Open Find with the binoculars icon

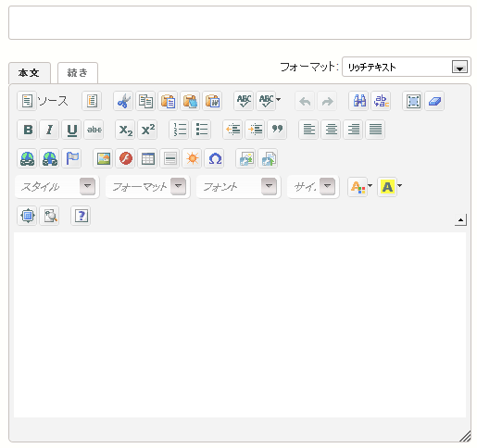click(x=358, y=101)
